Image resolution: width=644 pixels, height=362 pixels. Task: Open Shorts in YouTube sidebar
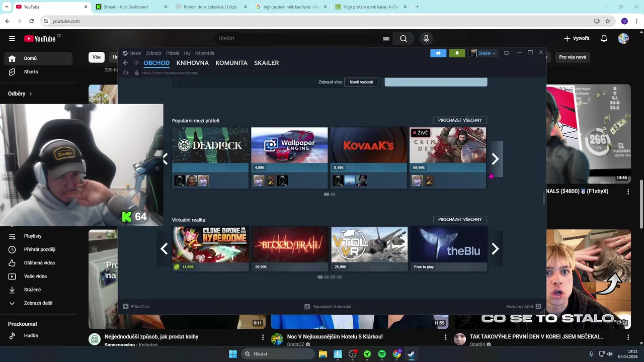[38, 72]
